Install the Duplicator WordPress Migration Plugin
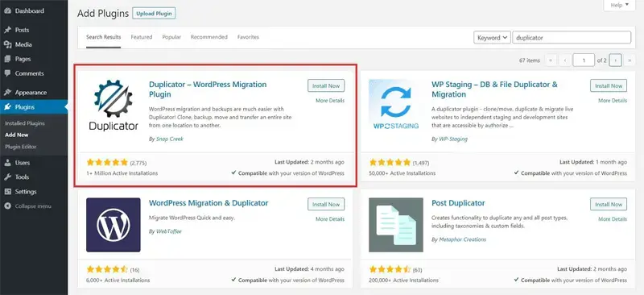Viewport: 644px width, 295px height. coord(326,86)
